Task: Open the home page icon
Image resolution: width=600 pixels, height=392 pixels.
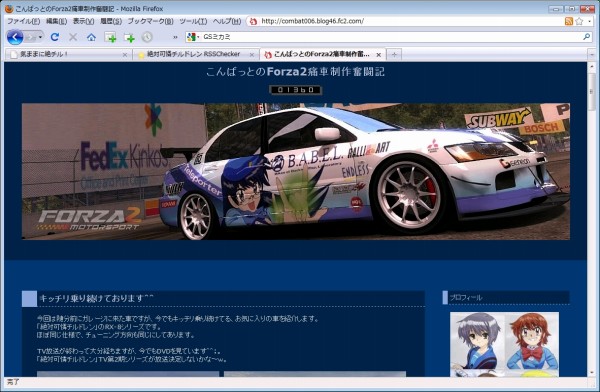Action: 91,37
